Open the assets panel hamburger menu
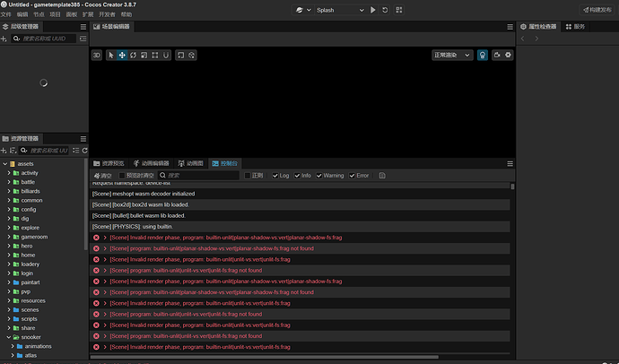Viewport: 619px width, 364px height. 83,139
